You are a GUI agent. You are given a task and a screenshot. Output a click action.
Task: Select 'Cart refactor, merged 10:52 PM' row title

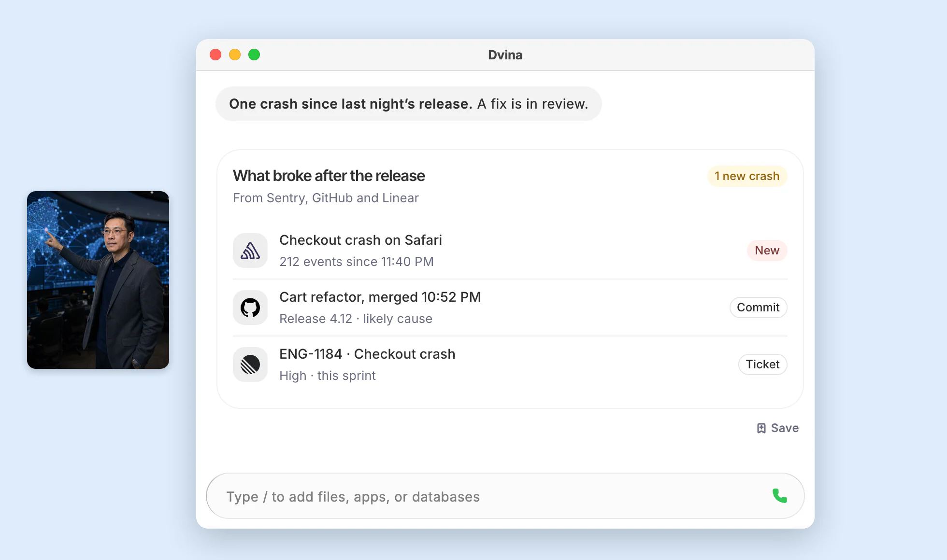tap(380, 297)
